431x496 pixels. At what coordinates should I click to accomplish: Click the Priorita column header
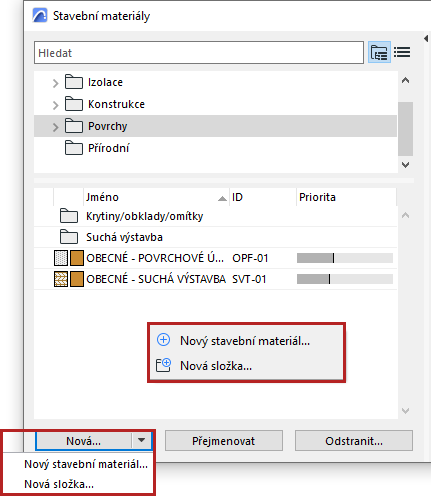[346, 197]
